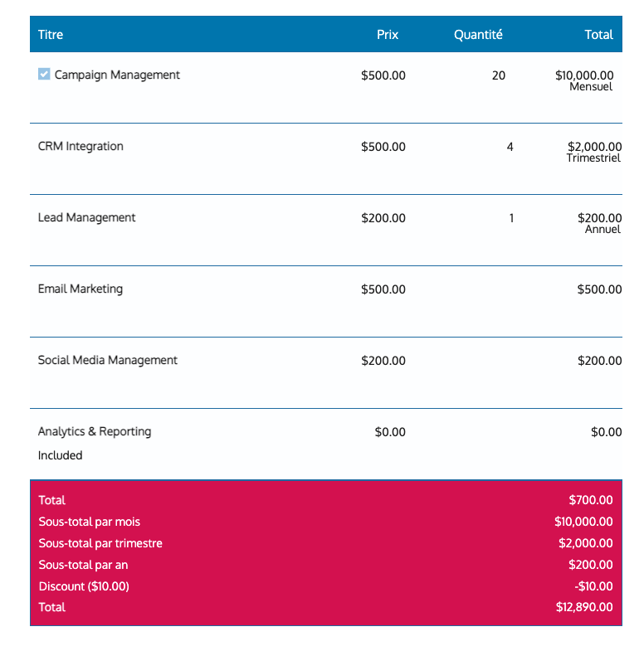The height and width of the screenshot is (651, 644).
Task: Click the Included note under Analytics
Action: tap(60, 455)
